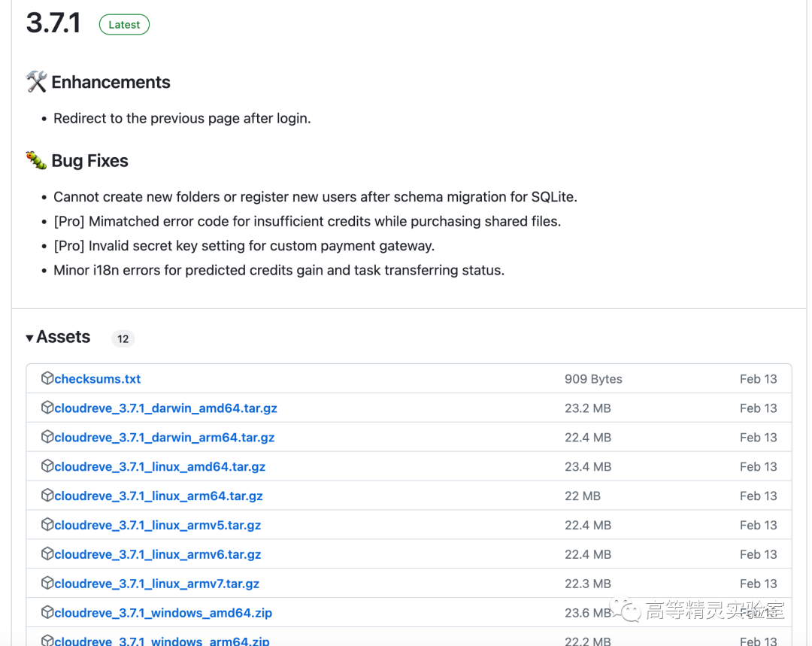
Task: Click package icon beside darwin_amd64.tar.gz
Action: [x=47, y=407]
